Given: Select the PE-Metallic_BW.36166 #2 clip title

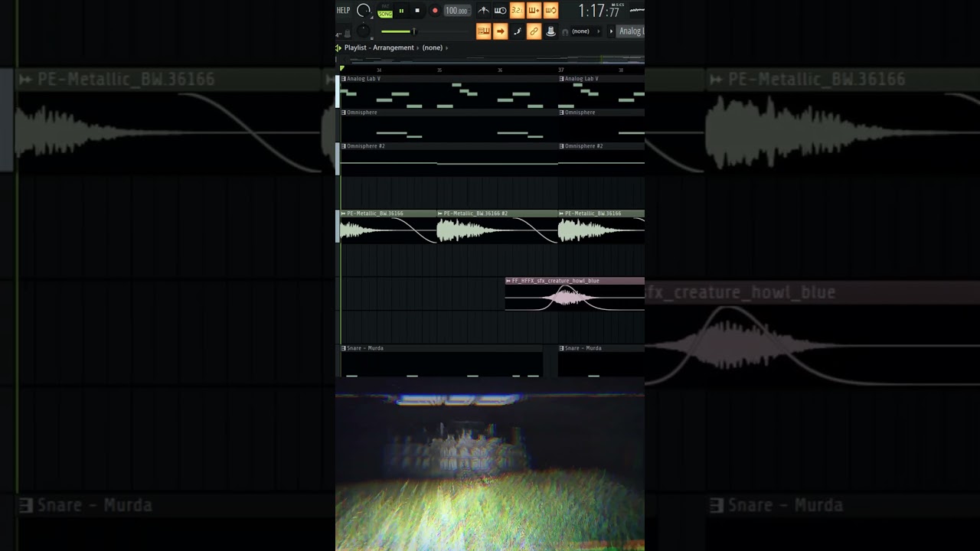Looking at the screenshot, I should 475,214.
